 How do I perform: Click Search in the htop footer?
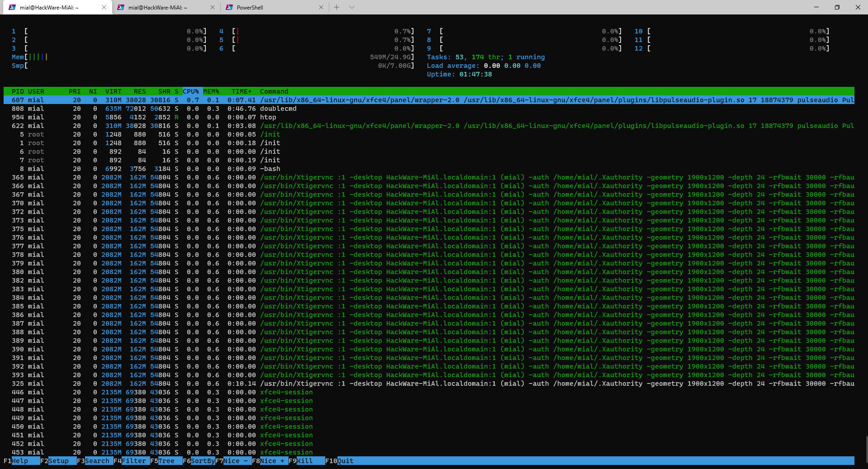click(97, 461)
